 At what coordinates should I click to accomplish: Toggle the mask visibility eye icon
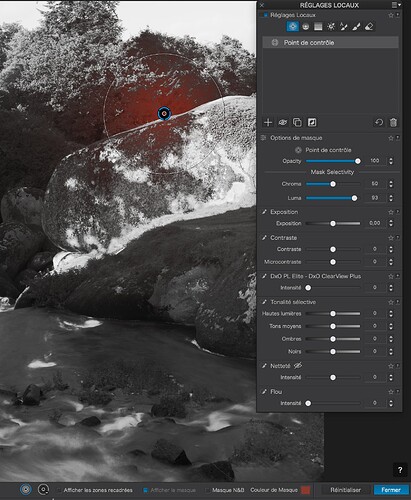pyautogui.click(x=283, y=123)
